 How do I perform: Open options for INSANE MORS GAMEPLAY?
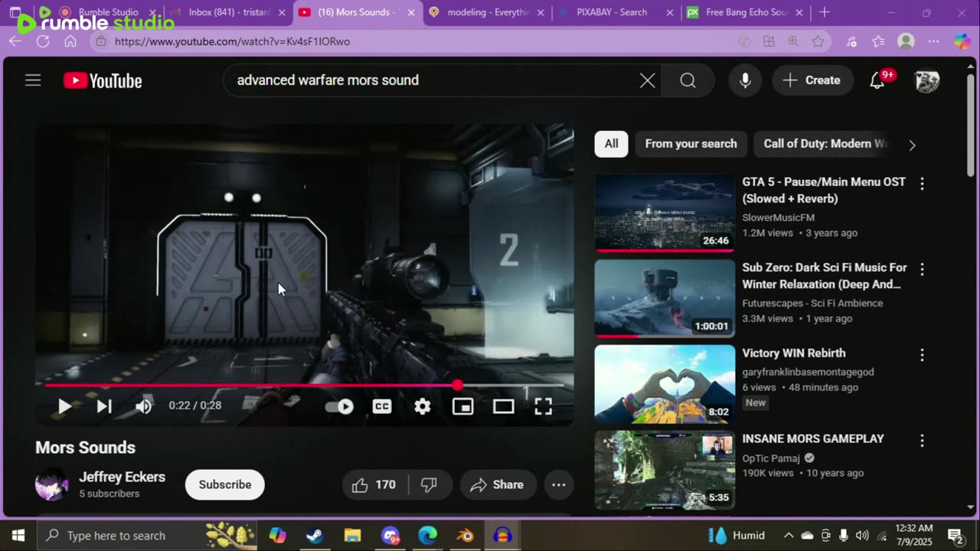[922, 441]
